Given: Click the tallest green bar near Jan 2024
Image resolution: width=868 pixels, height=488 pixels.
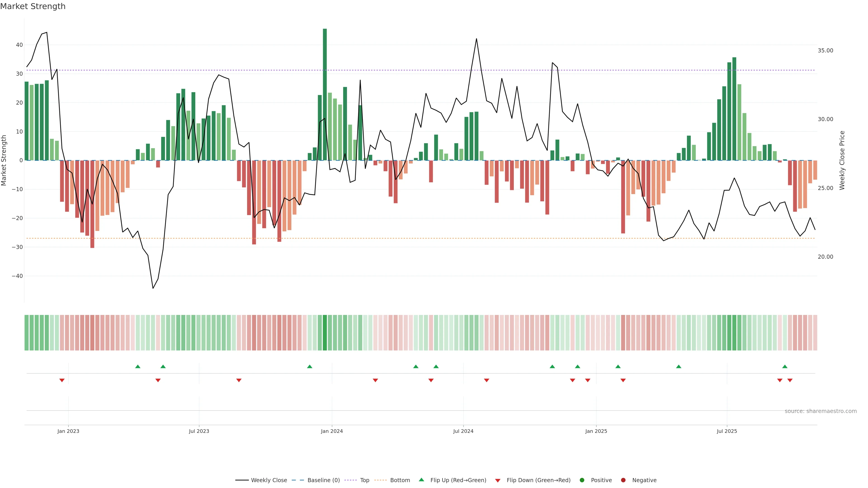Looking at the screenshot, I should 325,94.
